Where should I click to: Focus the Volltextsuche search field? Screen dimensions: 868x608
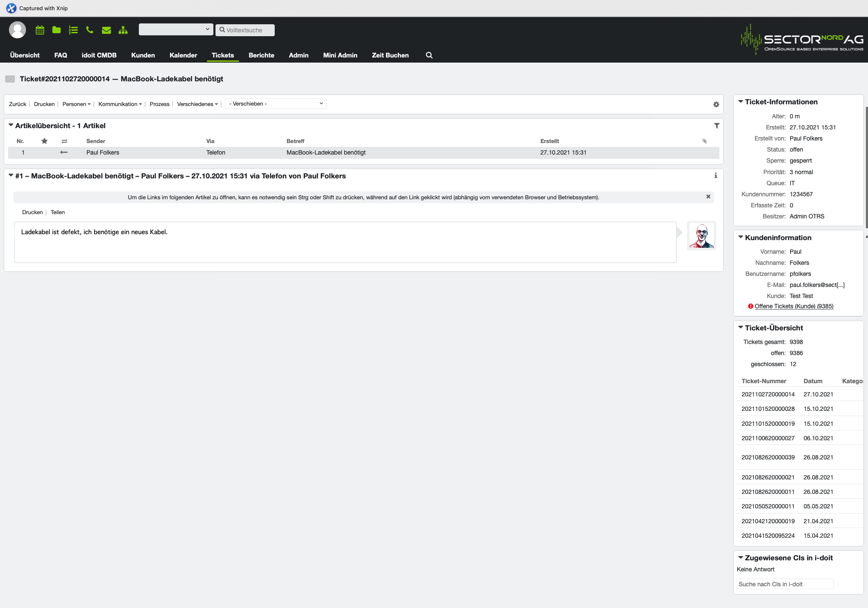click(x=245, y=30)
